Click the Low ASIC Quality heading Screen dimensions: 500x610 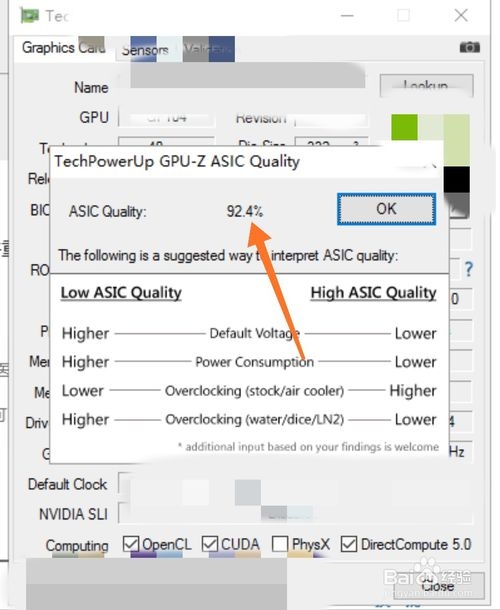point(121,293)
